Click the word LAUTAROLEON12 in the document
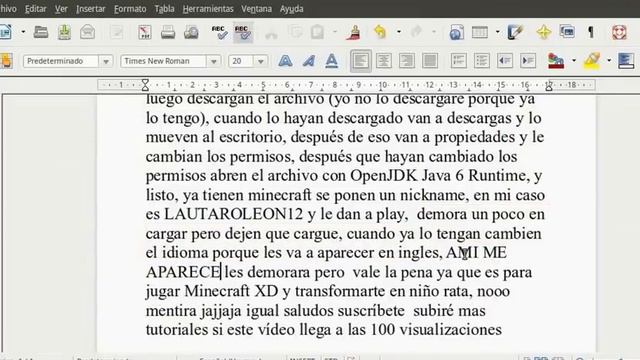The width and height of the screenshot is (640, 360). pyautogui.click(x=233, y=214)
